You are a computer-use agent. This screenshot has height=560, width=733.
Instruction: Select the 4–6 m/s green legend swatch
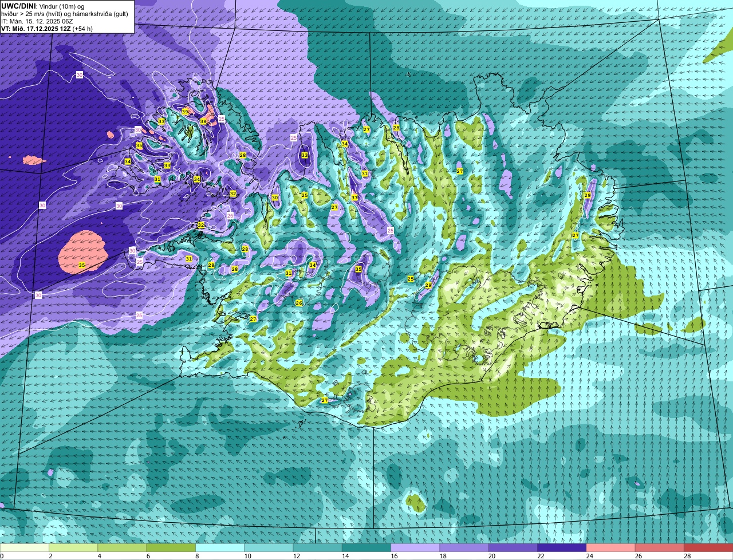122,548
